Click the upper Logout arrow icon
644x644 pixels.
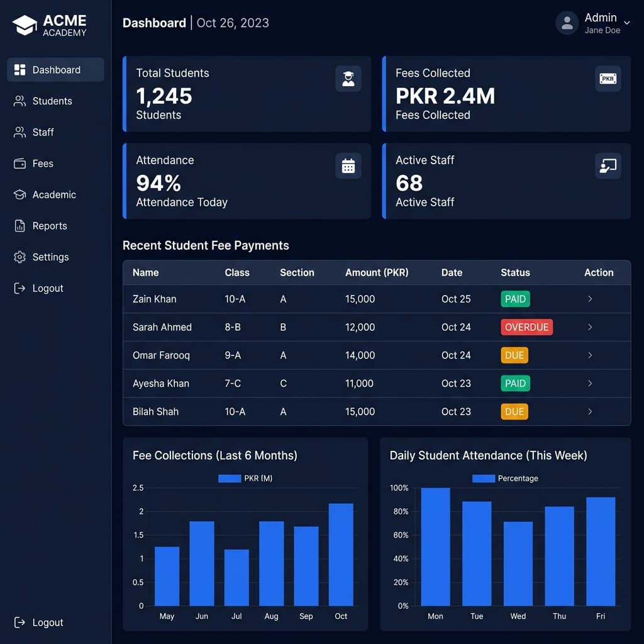(x=19, y=288)
